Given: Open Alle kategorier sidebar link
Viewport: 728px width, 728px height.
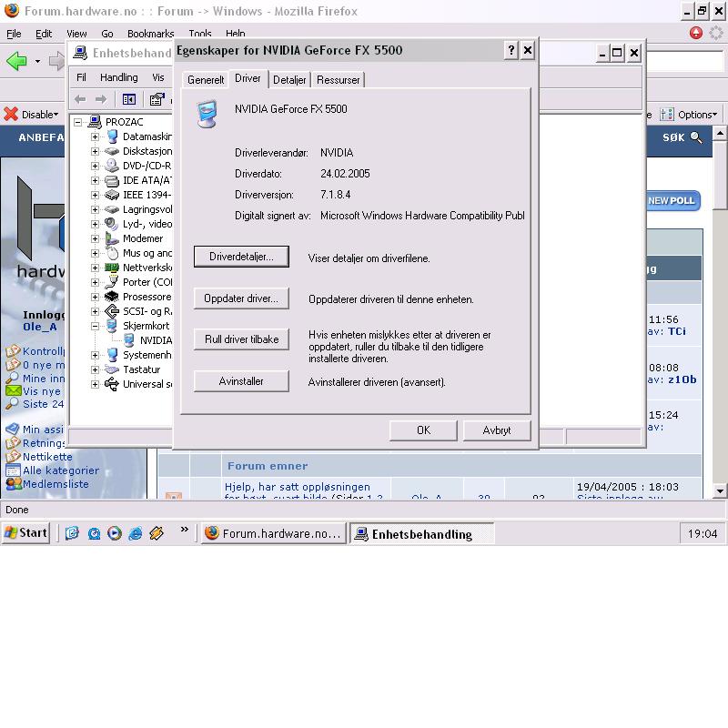Looking at the screenshot, I should click(61, 470).
